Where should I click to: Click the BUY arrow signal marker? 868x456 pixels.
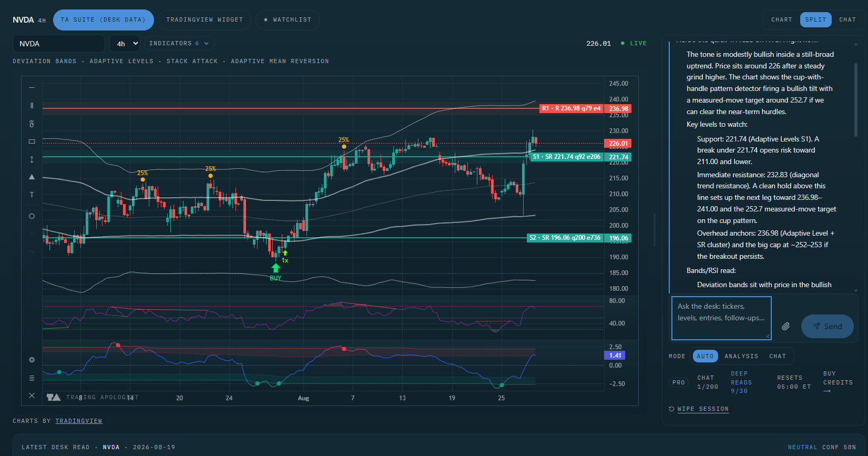point(275,268)
